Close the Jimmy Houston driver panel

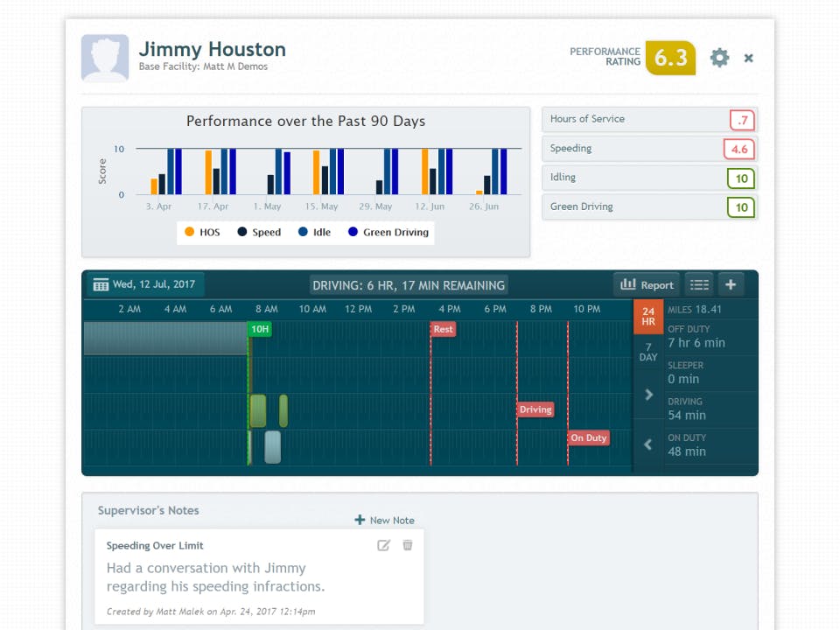[x=748, y=58]
